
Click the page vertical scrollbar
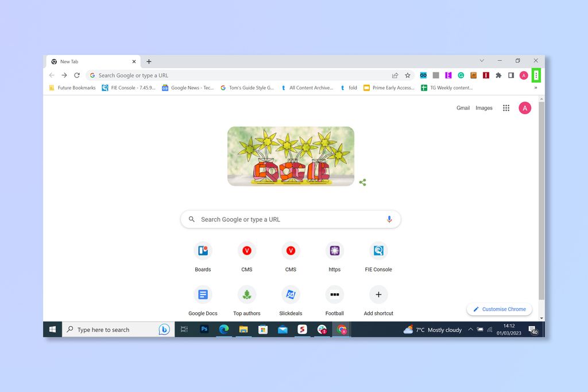541,200
